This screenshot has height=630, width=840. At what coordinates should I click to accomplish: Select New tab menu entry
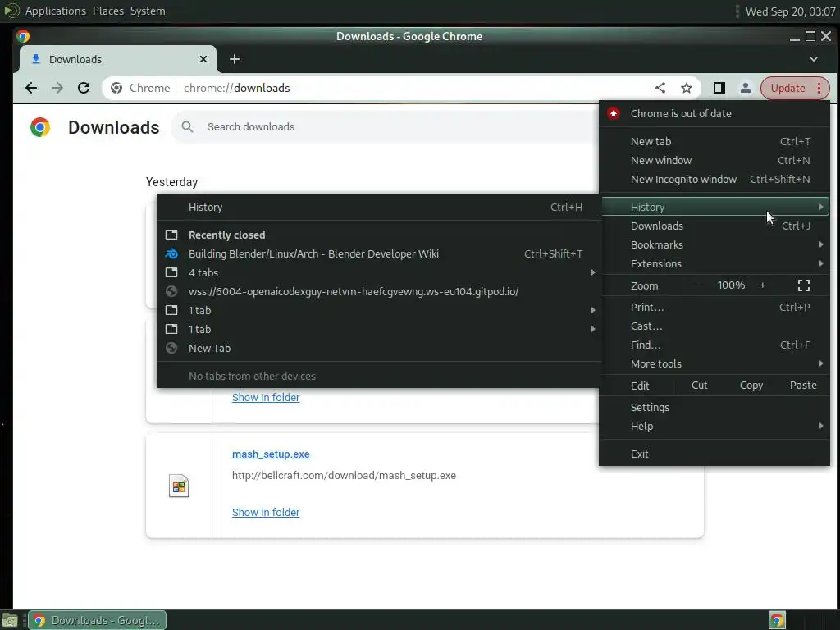[715, 141]
